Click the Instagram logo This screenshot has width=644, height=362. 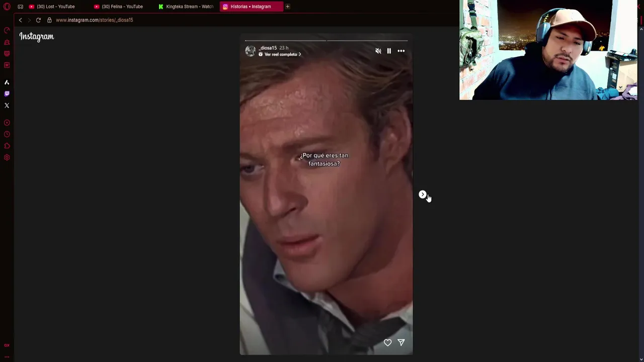pyautogui.click(x=37, y=36)
